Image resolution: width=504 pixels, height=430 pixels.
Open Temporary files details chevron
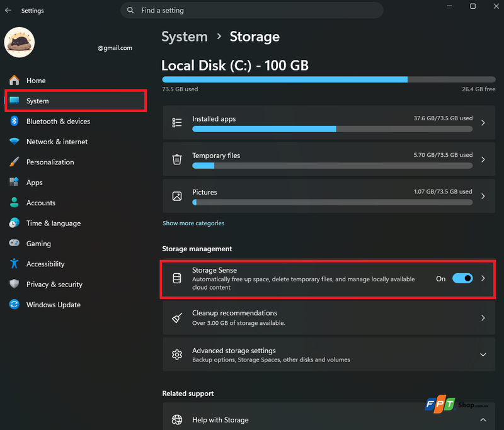pos(483,159)
